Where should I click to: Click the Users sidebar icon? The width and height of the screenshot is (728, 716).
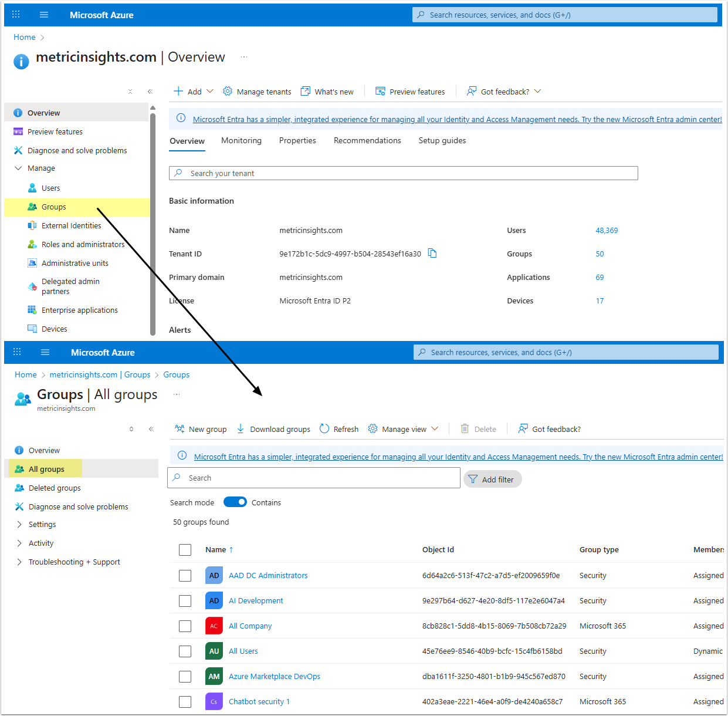(32, 188)
